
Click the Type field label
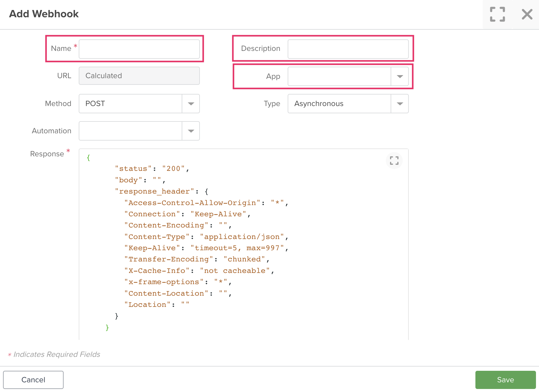tap(272, 104)
